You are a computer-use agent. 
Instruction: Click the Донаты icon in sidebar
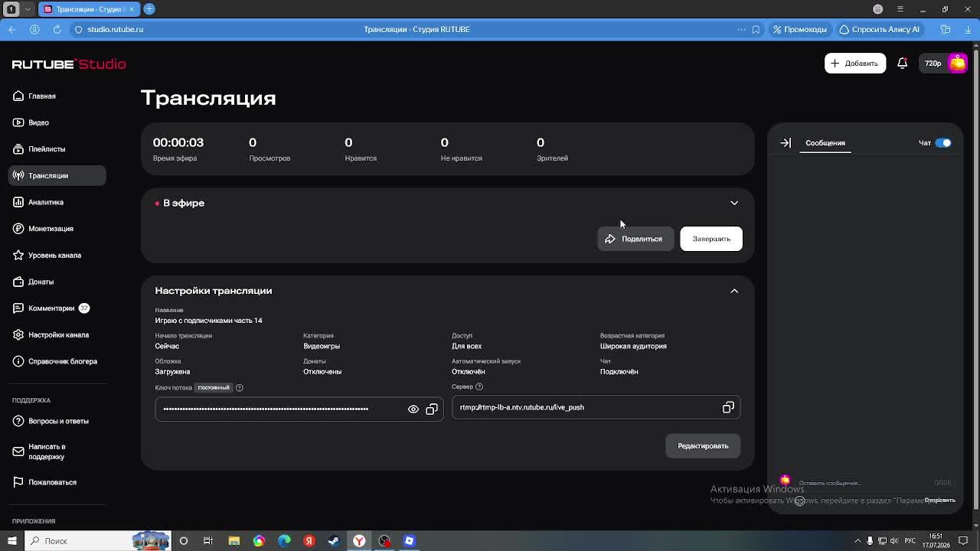click(x=18, y=282)
